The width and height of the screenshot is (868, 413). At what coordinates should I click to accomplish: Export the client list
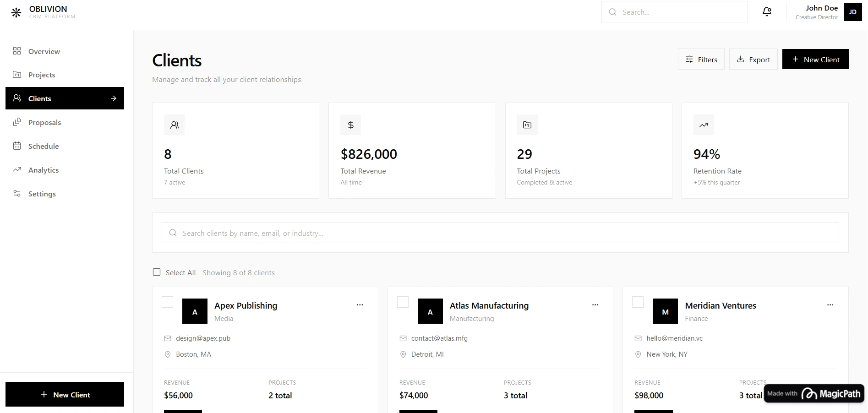click(753, 59)
